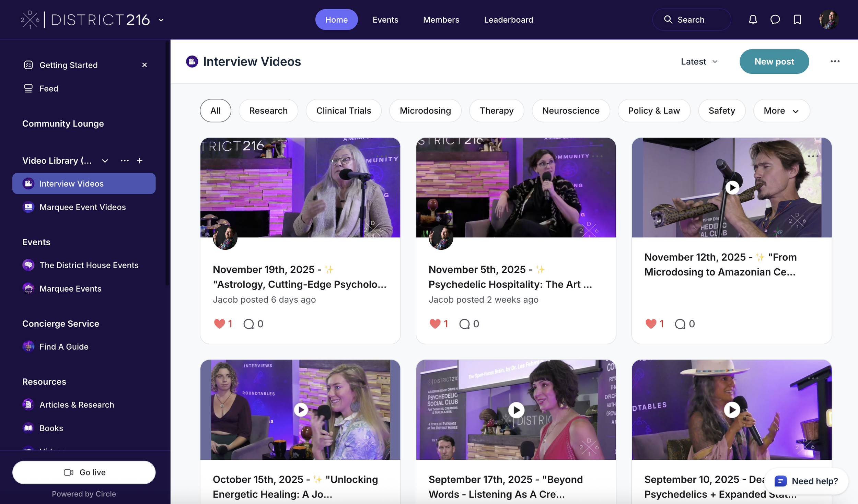Open the space options three-dot menu
The image size is (858, 504).
pyautogui.click(x=835, y=61)
